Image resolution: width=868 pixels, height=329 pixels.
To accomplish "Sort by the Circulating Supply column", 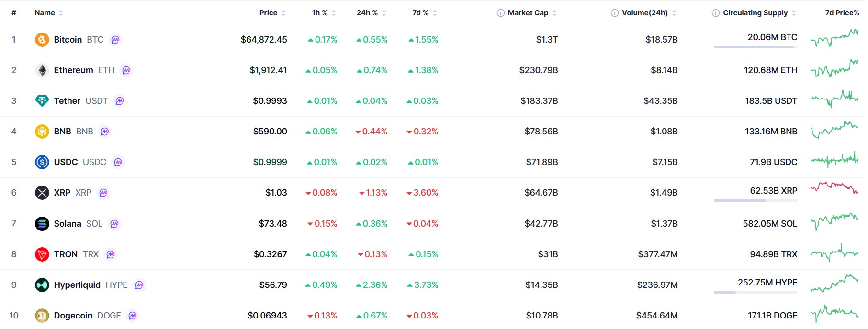I will tap(759, 13).
